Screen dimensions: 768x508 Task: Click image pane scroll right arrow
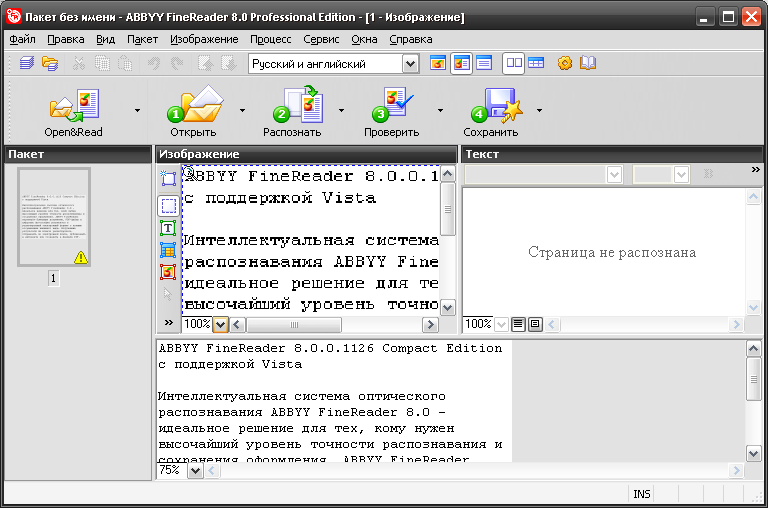coord(430,324)
